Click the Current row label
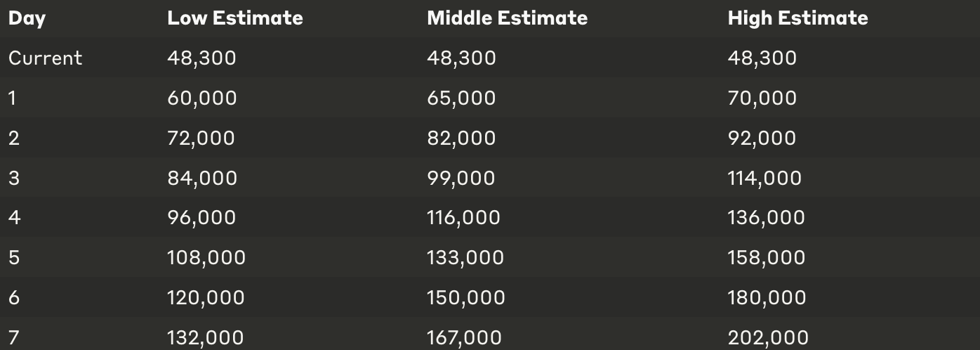This screenshot has height=350, width=980. (x=45, y=58)
